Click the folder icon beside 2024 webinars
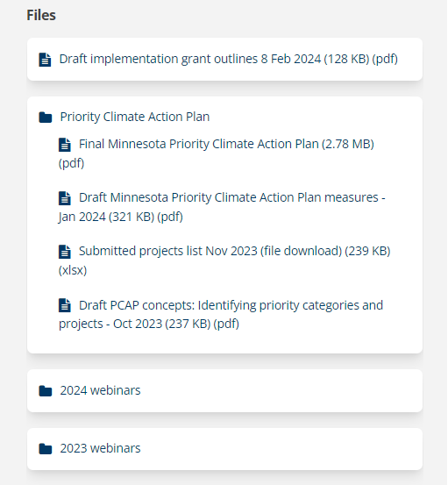448x485 pixels. (x=46, y=390)
